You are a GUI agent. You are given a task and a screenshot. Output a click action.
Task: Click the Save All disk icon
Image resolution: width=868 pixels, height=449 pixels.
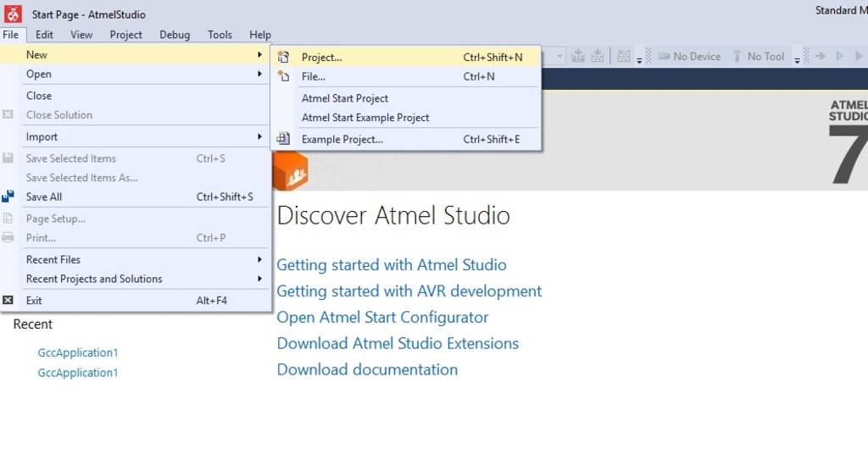click(x=8, y=197)
